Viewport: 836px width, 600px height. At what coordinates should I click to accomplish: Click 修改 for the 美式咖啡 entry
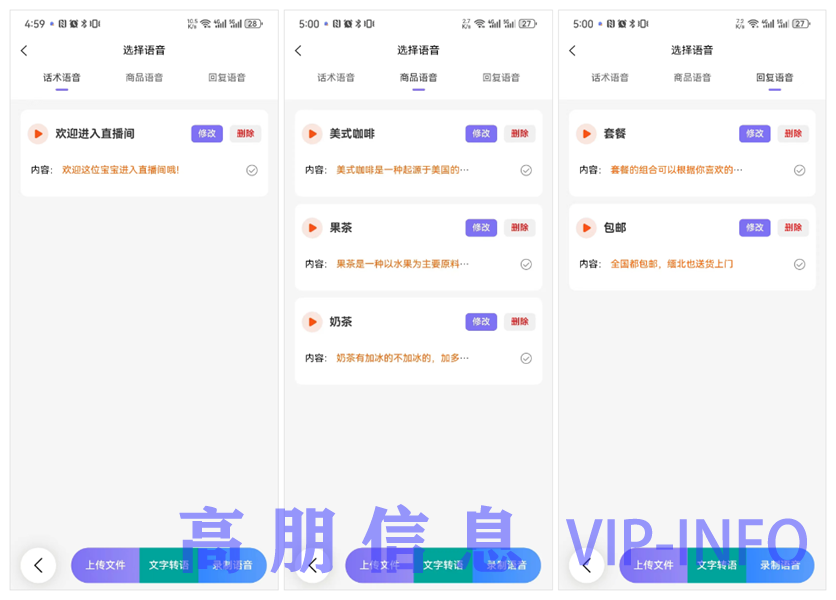point(481,134)
